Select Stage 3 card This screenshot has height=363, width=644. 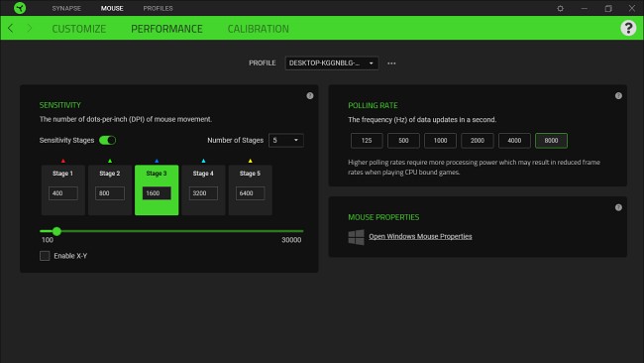pyautogui.click(x=157, y=189)
